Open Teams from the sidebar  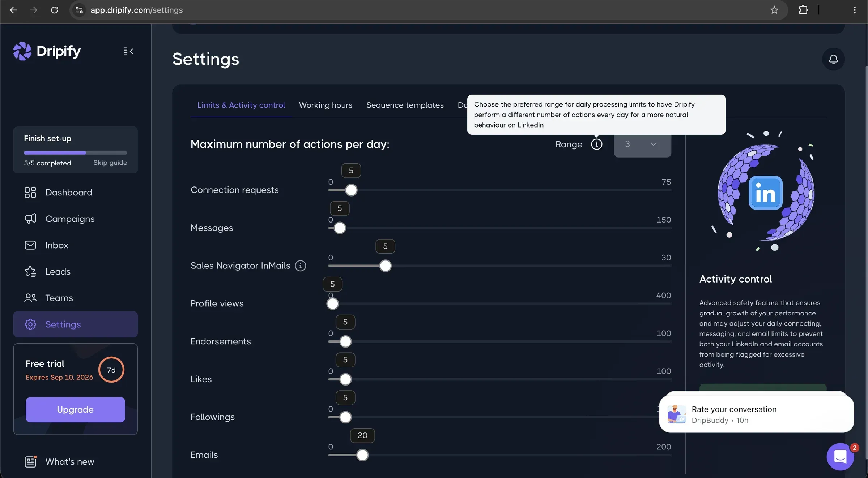point(75,298)
